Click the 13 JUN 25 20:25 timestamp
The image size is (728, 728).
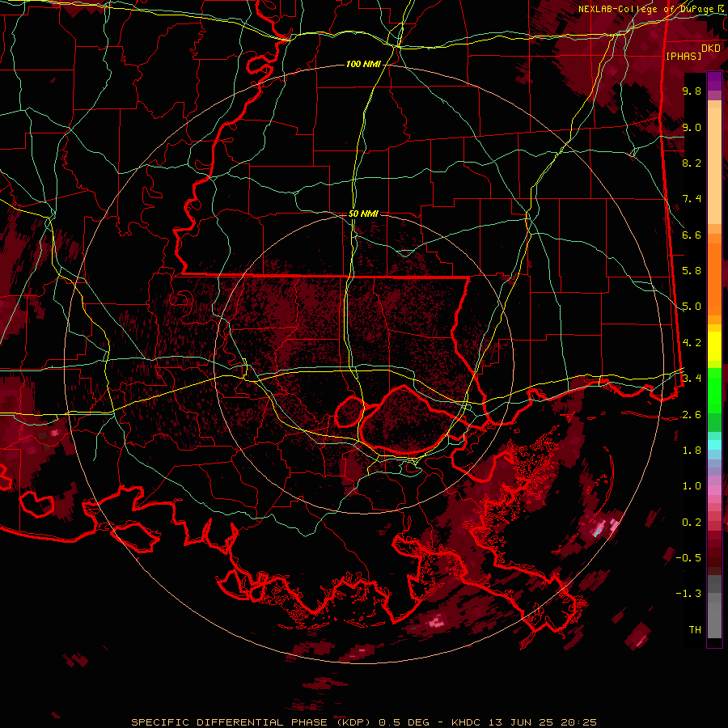click(542, 722)
